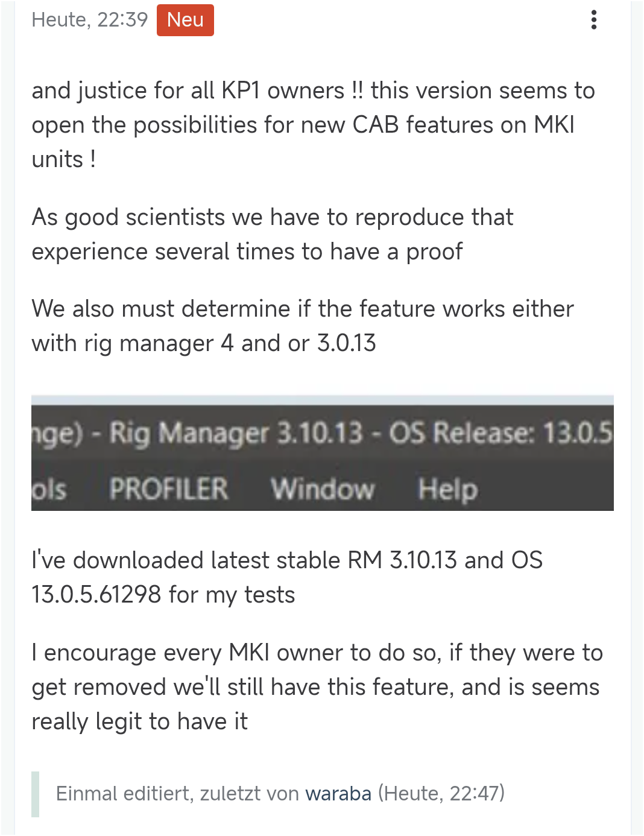Open the Heute, 22:39 post timestamp
Viewport: 644px width, 836px height.
click(89, 20)
